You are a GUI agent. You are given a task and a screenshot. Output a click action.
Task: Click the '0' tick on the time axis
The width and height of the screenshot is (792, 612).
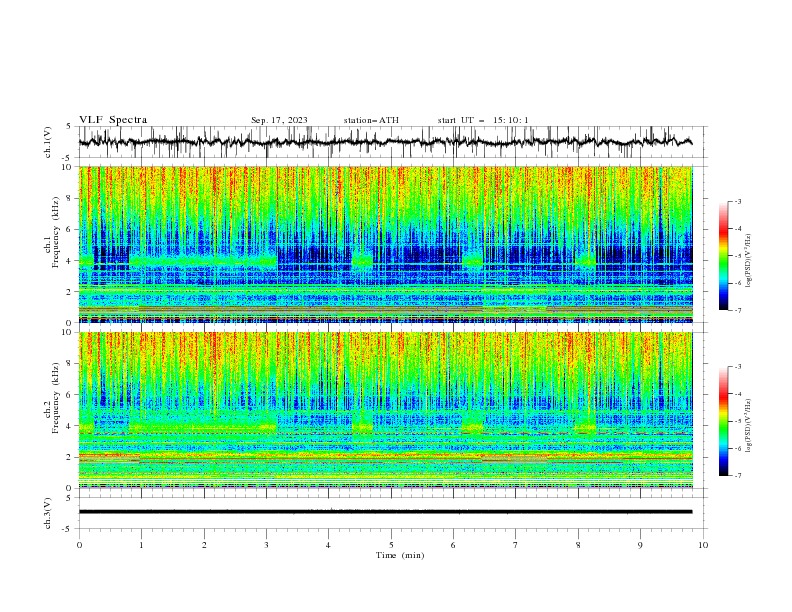[79, 545]
